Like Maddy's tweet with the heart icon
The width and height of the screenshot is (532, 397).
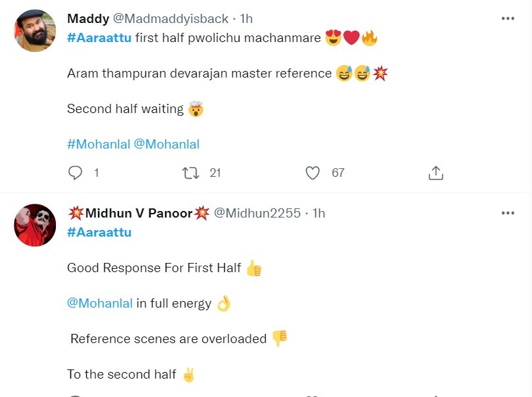[313, 173]
